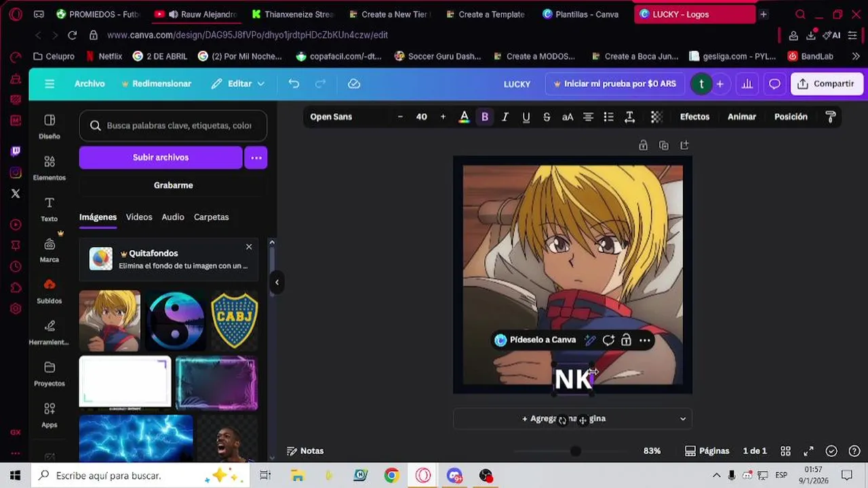This screenshot has height=488, width=868.
Task: Click Pídeselo a Canva button
Action: (x=536, y=340)
